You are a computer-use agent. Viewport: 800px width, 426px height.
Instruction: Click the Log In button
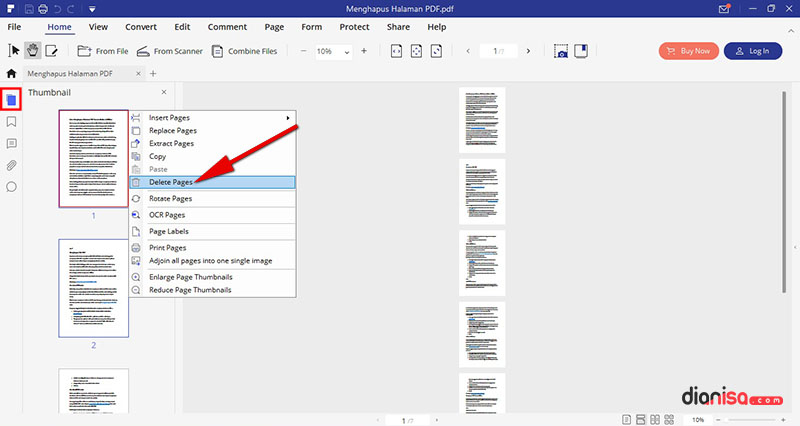(x=752, y=51)
